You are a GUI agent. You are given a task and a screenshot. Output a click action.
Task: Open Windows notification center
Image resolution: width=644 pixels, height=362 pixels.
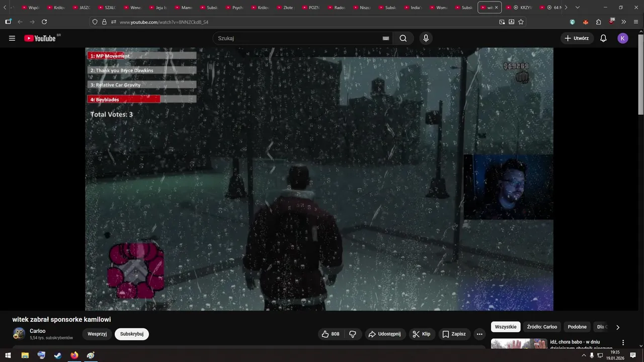(x=633, y=355)
